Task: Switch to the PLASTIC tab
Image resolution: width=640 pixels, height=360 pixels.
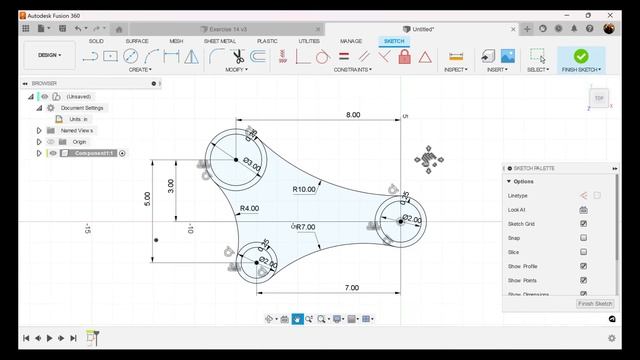Action: coord(267,41)
